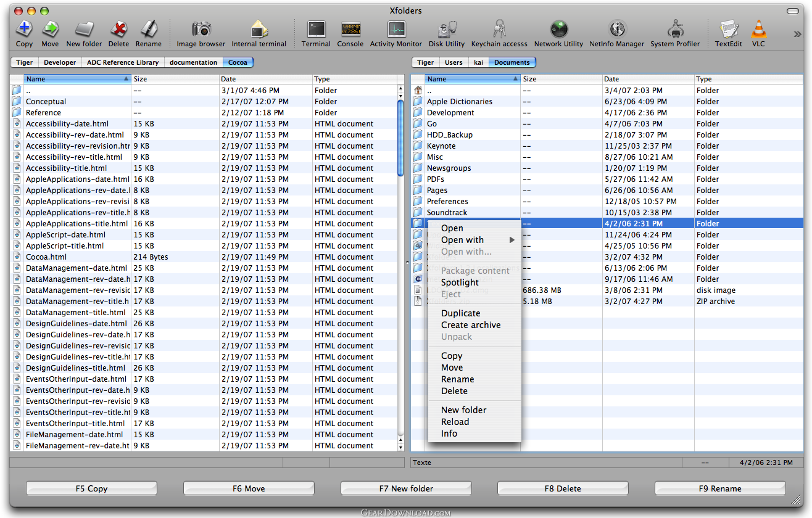Select Cocoa in the left path bar
The image size is (812, 518).
[x=238, y=62]
